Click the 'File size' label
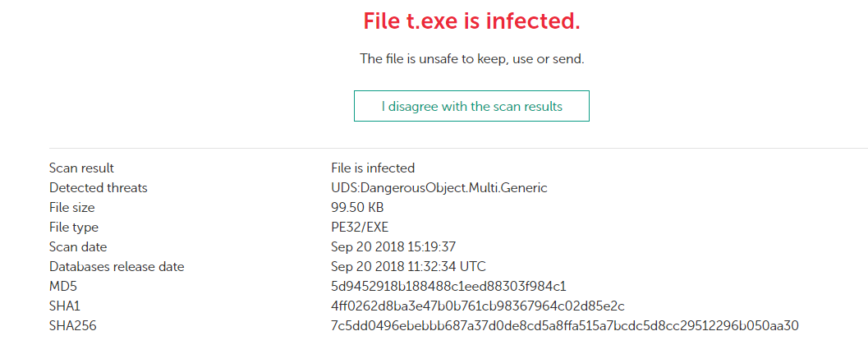The image size is (868, 345). tap(71, 207)
